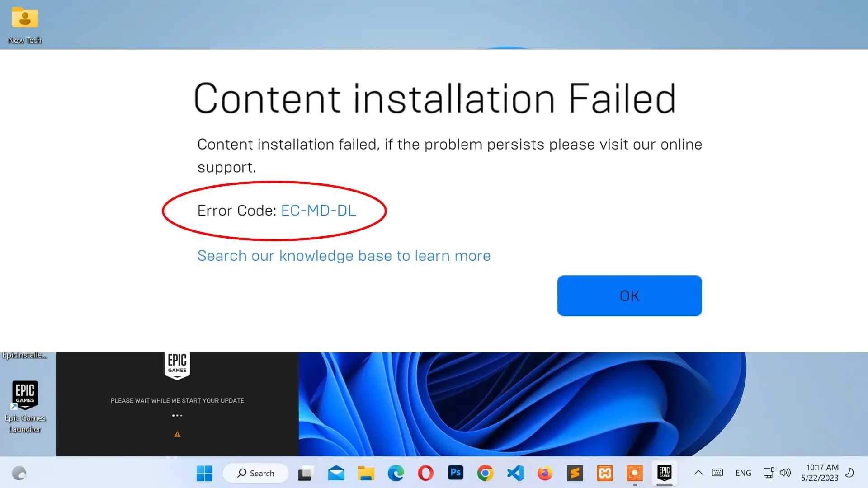Click the EC-MD-DL error code link
Image resolution: width=868 pixels, height=488 pixels.
[318, 210]
